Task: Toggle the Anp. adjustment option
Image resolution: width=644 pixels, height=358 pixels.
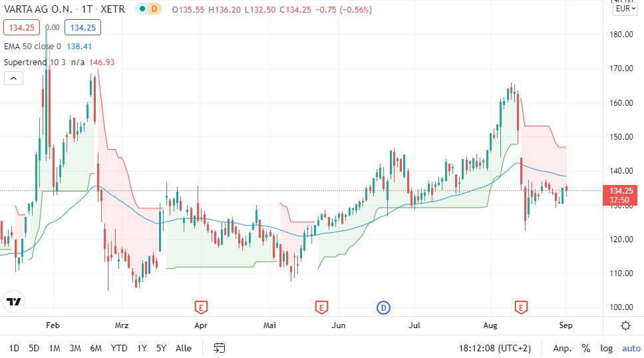Action: point(562,348)
